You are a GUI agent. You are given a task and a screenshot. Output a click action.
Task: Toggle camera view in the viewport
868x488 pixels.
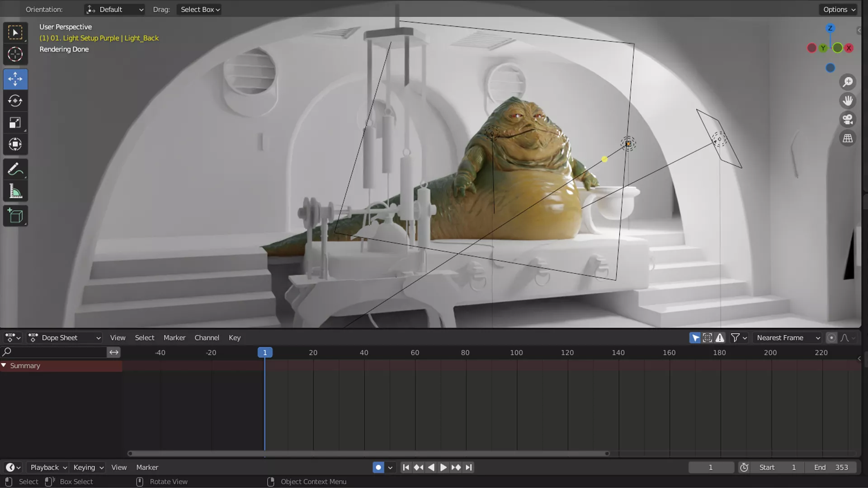tap(848, 120)
